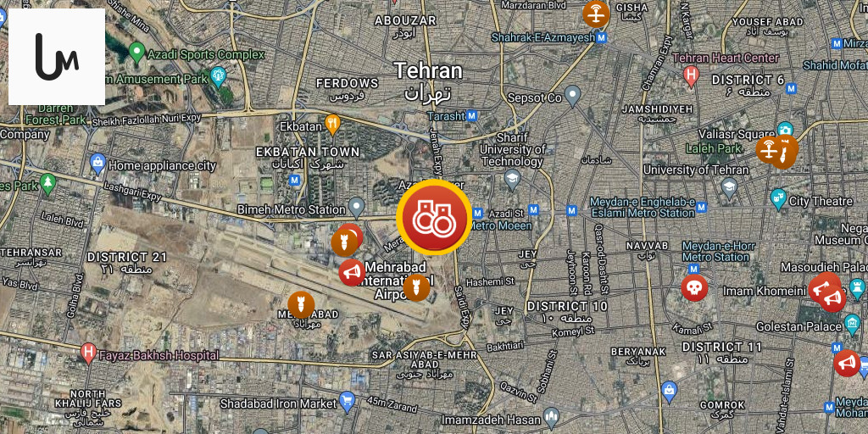Click the Sepsot Co location pin
Viewport: 868px width, 434px height.
(572, 96)
